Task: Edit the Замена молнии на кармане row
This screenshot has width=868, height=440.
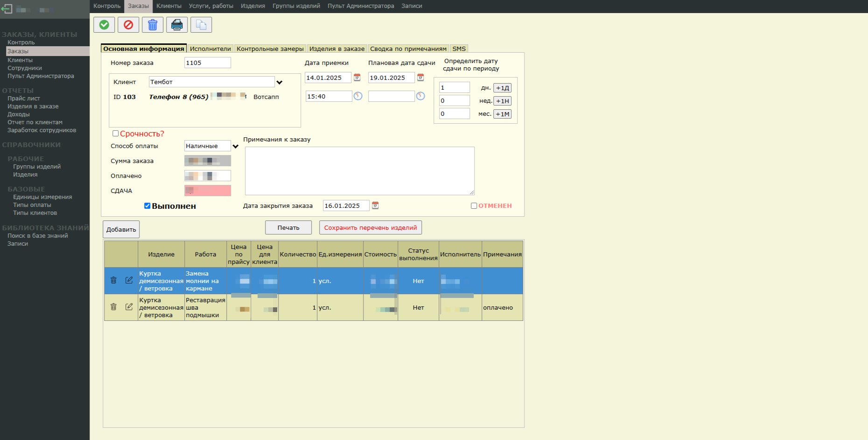Action: (129, 280)
